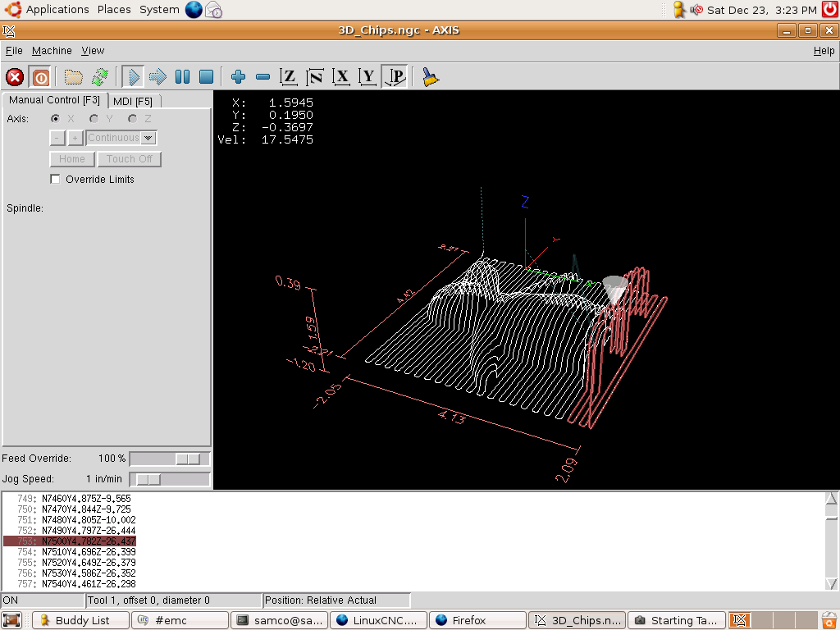Click the jog plus button
The image size is (840, 630).
75,138
